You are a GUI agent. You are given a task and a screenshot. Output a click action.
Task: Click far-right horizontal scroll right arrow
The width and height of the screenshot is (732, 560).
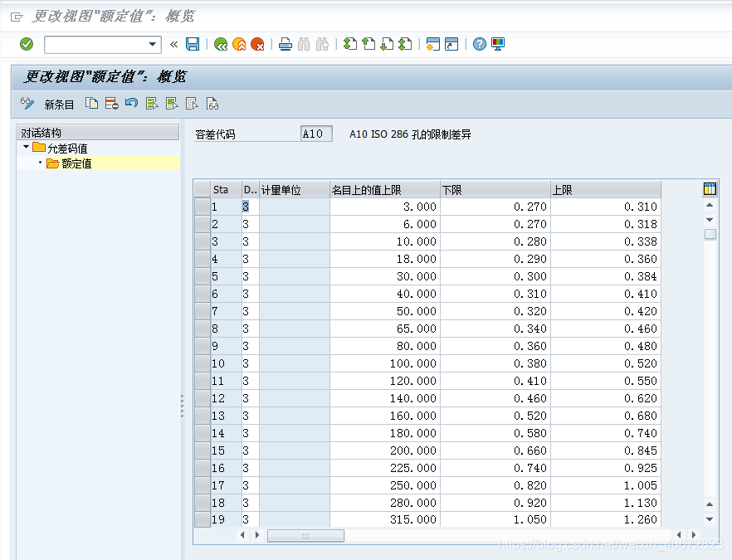click(694, 535)
